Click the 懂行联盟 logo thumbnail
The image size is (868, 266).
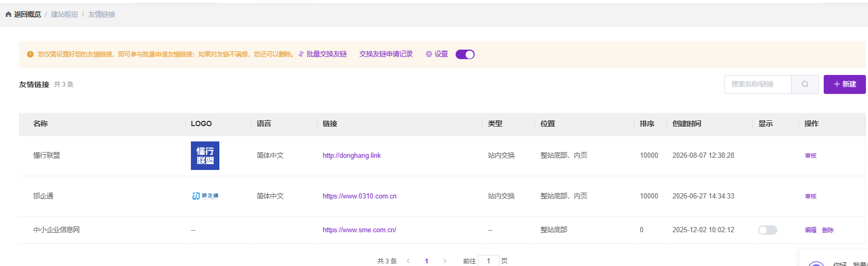tap(205, 156)
